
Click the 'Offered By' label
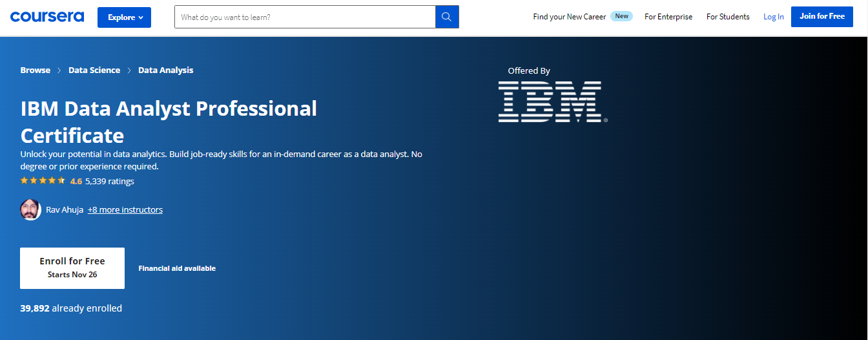click(529, 71)
